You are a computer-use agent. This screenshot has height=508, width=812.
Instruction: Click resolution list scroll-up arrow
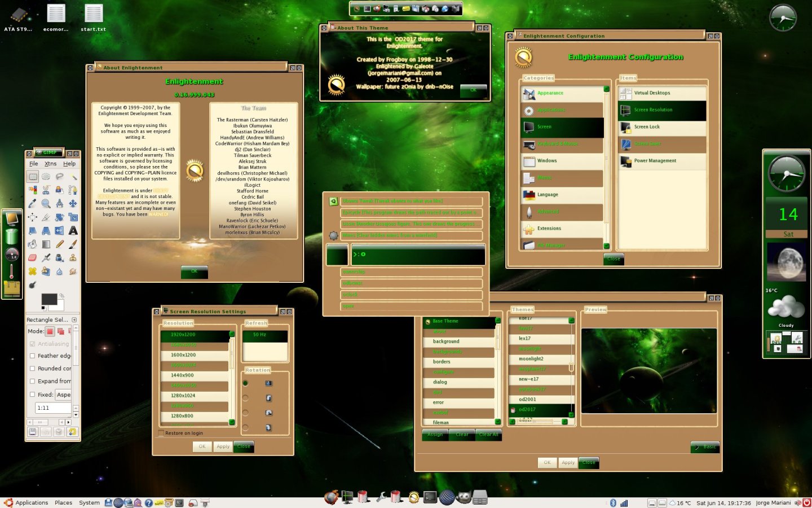(x=232, y=334)
